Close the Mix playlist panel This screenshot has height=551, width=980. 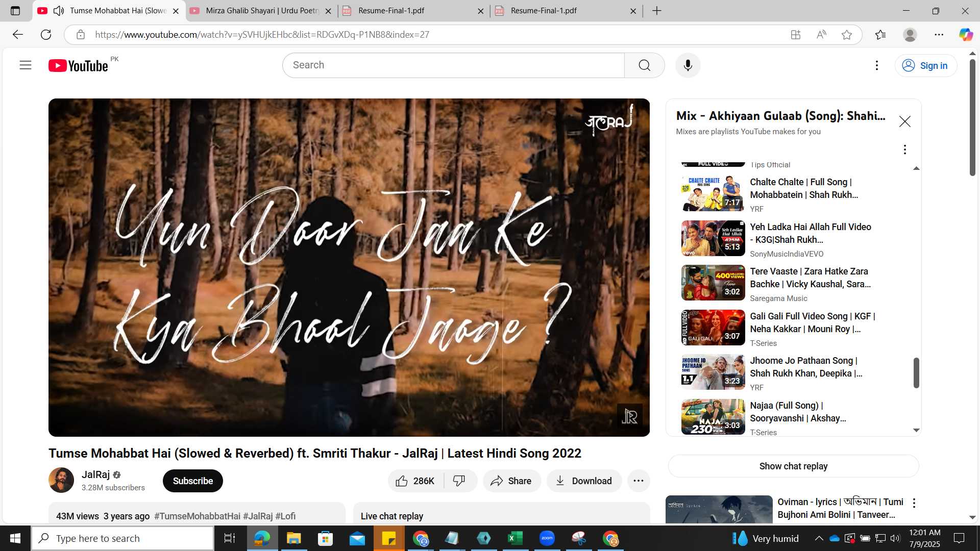(x=904, y=121)
